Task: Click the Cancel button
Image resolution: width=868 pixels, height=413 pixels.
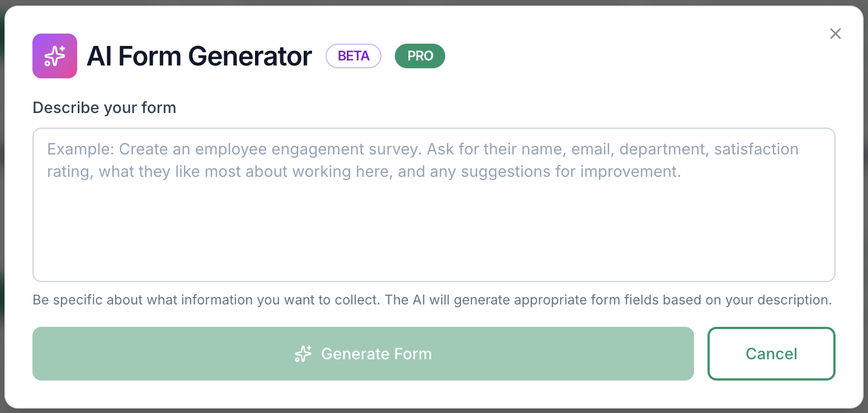Action: [771, 354]
